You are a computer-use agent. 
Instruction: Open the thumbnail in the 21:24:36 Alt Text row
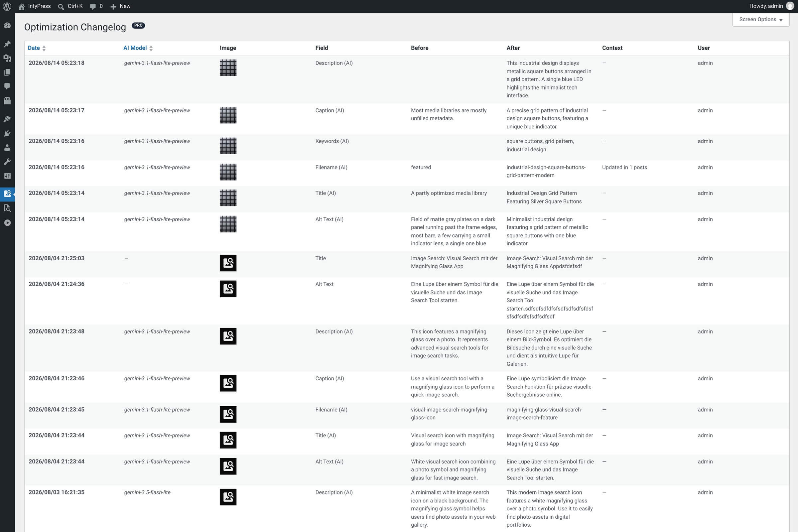[x=228, y=289]
